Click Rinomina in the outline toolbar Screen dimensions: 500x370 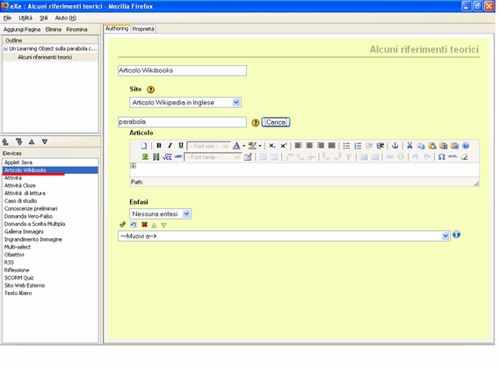click(77, 29)
